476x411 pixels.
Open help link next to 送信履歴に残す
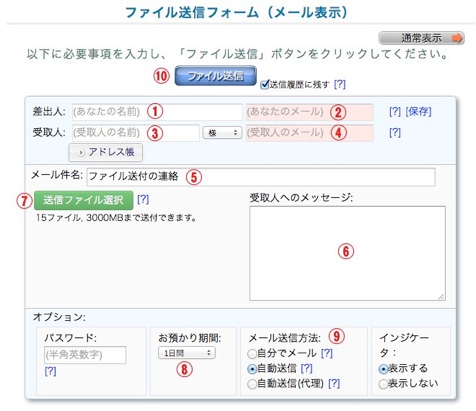[340, 84]
